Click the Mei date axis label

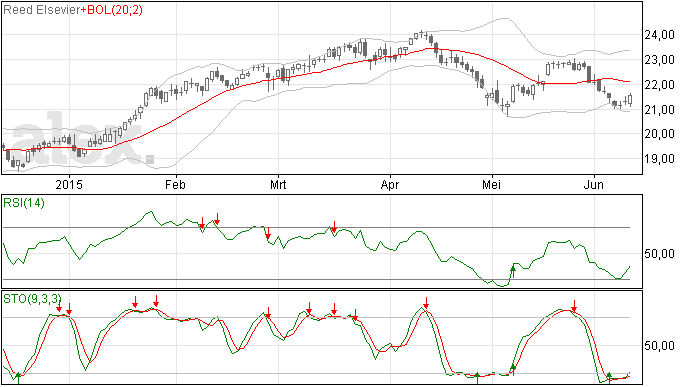(492, 184)
